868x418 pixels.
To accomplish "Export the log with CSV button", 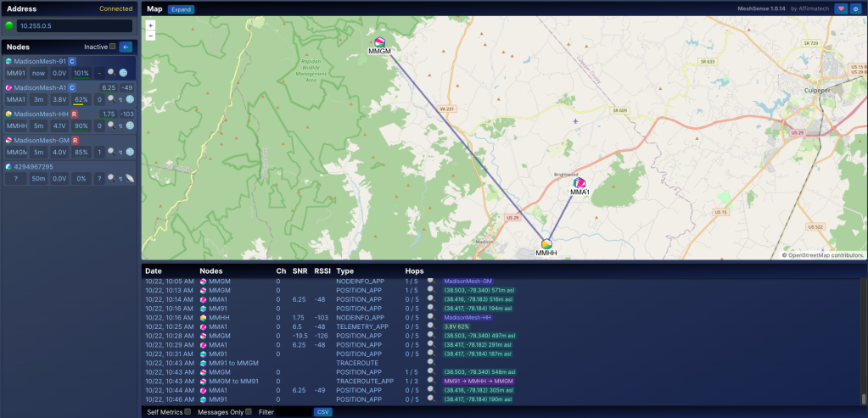I will (322, 412).
